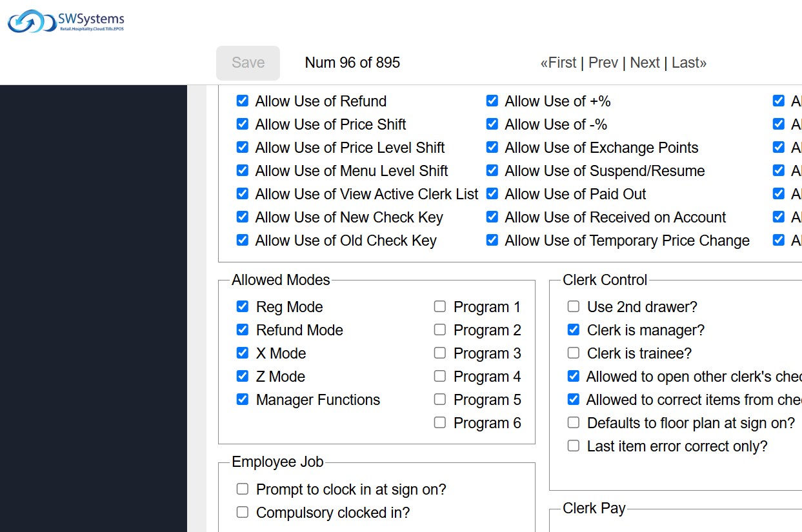Enable Use 2nd drawer option
The image size is (802, 532).
[x=574, y=307]
